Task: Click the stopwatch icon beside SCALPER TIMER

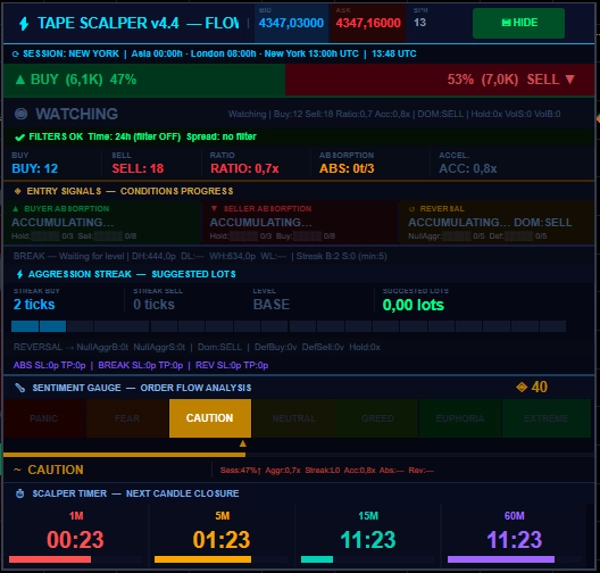Action: (20, 493)
